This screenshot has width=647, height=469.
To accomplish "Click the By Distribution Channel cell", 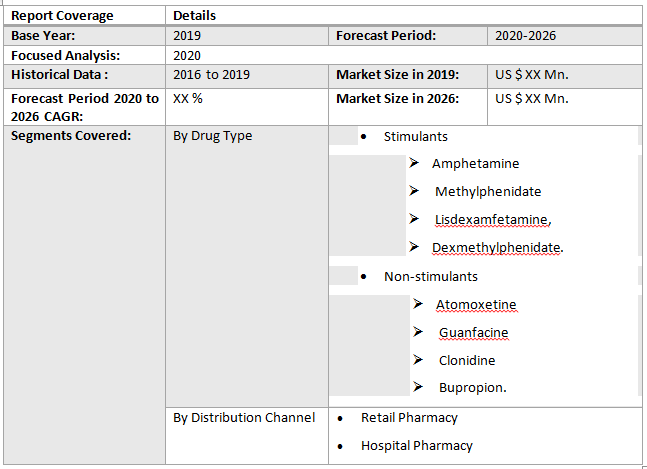I will 244,418.
